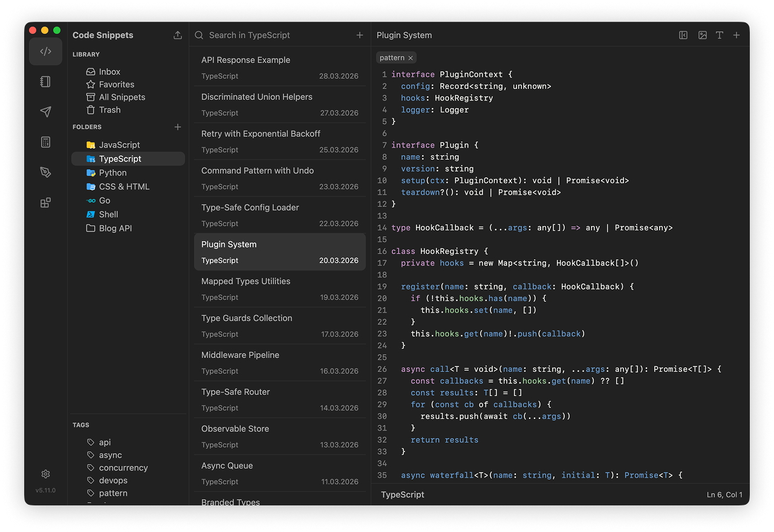Open the Type-Safe Router snippet

(x=280, y=400)
